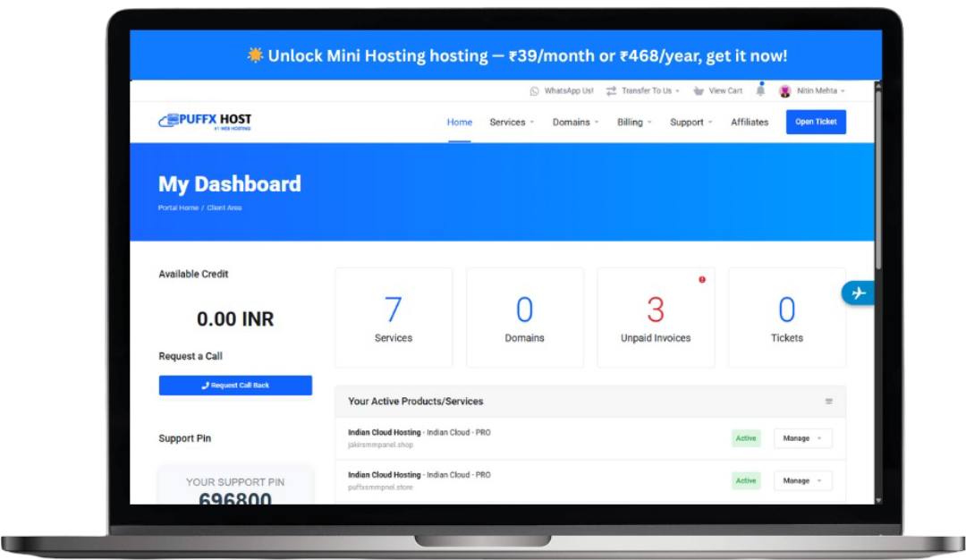Click the floating airplane button
This screenshot has width=966, height=560.
click(858, 293)
